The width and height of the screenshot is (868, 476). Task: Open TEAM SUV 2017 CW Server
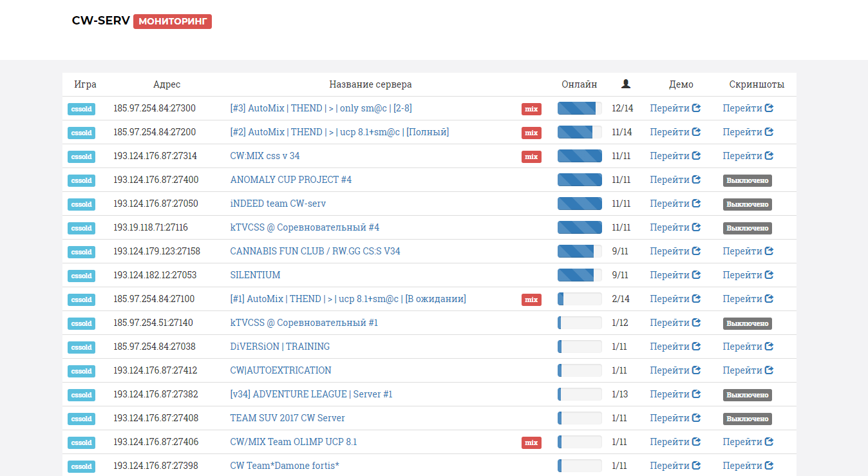pos(287,418)
